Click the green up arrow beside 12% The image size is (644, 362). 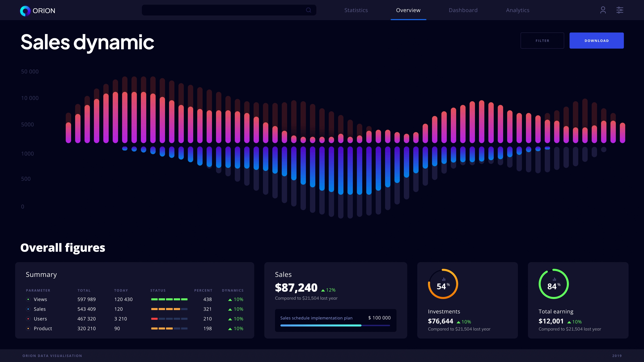pyautogui.click(x=323, y=290)
